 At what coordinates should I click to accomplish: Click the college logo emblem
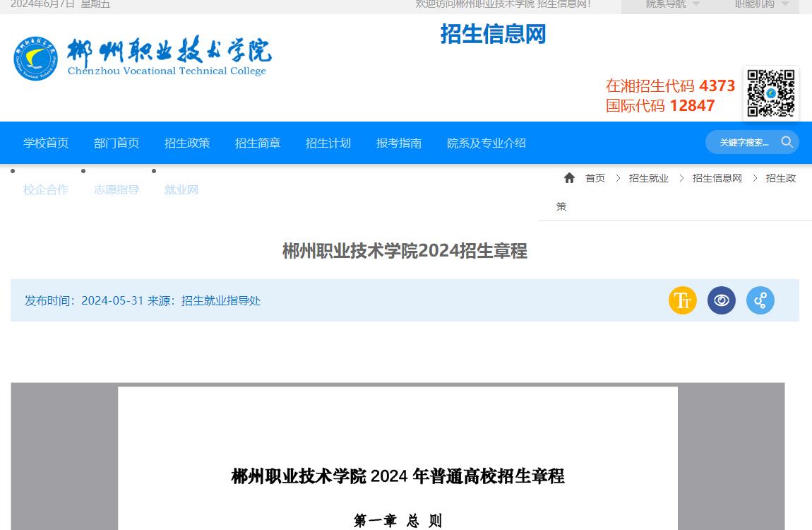click(36, 59)
